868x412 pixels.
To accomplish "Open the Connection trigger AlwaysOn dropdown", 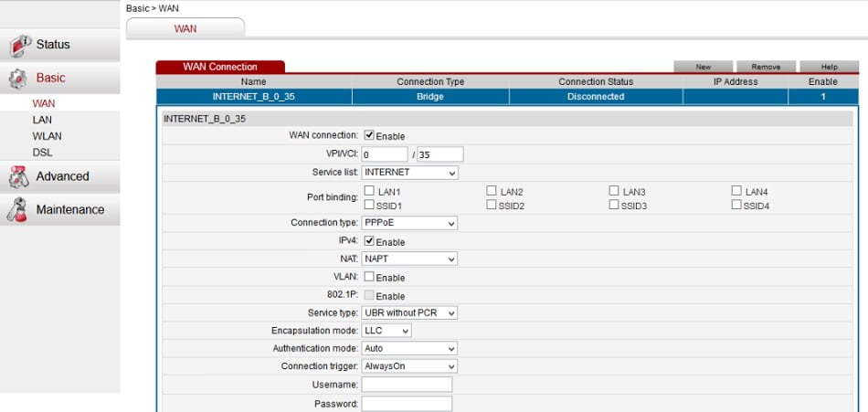I will tap(409, 366).
